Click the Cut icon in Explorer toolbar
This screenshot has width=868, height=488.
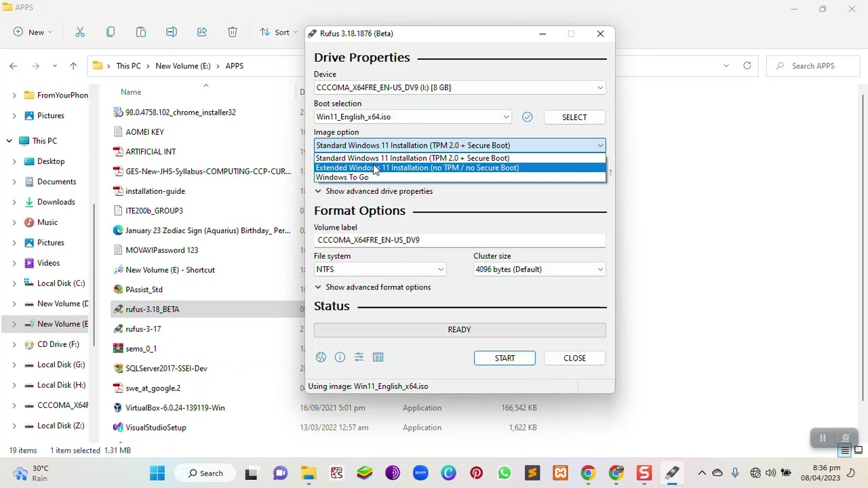80,32
